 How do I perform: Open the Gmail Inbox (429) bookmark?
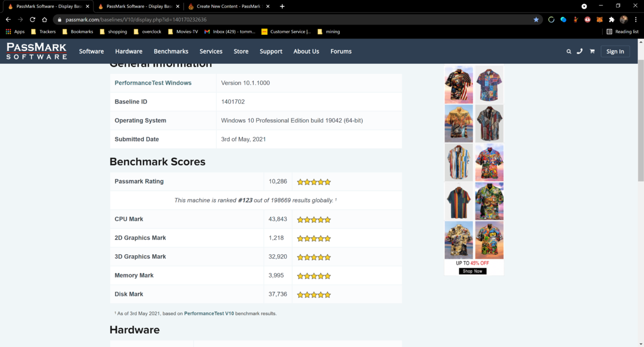(230, 32)
